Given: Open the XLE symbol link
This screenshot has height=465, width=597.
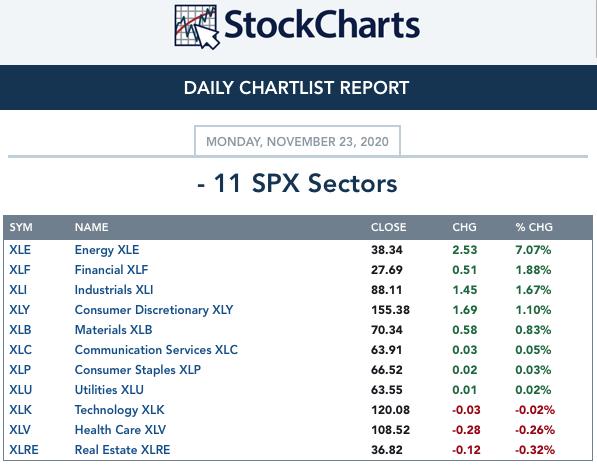Looking at the screenshot, I should [x=20, y=250].
